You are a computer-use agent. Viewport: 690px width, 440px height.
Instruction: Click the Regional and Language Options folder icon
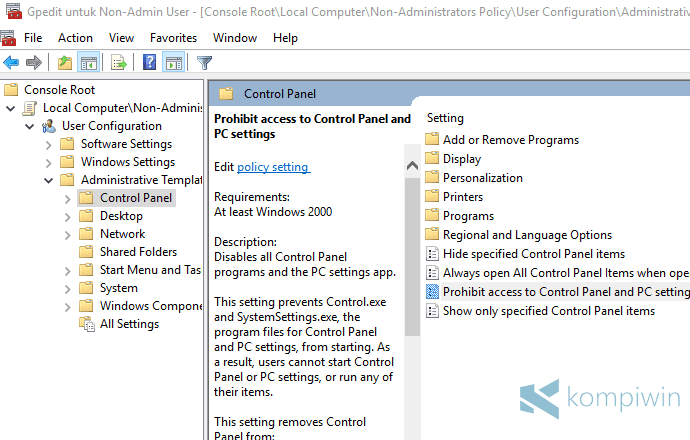432,234
